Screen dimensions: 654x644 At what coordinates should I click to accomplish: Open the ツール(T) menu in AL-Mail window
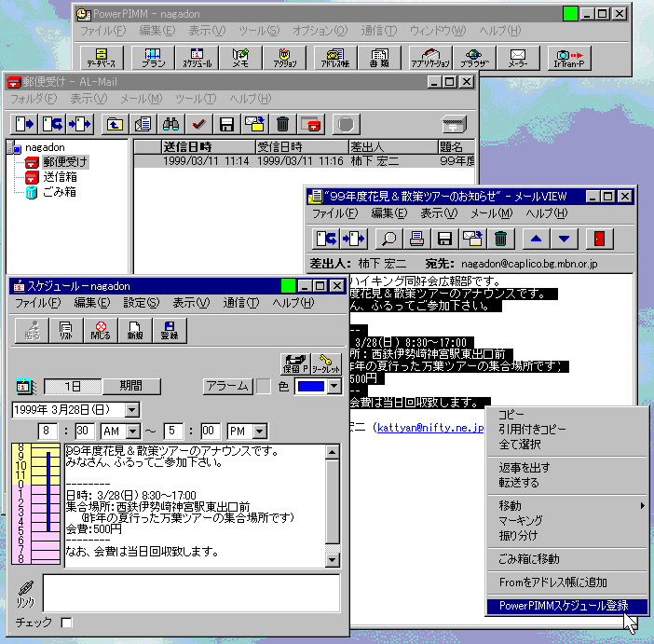pyautogui.click(x=196, y=99)
